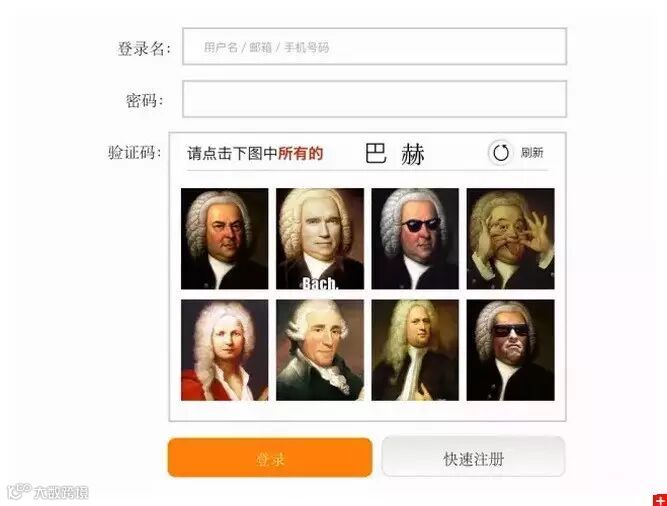This screenshot has width=667, height=506.
Task: Select the portrait wearing a red coat
Action: click(225, 350)
